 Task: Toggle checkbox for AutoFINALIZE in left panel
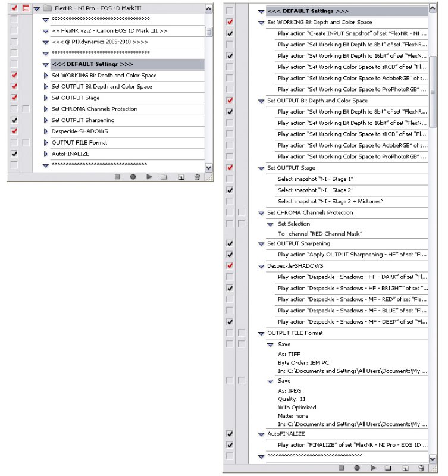coord(14,154)
